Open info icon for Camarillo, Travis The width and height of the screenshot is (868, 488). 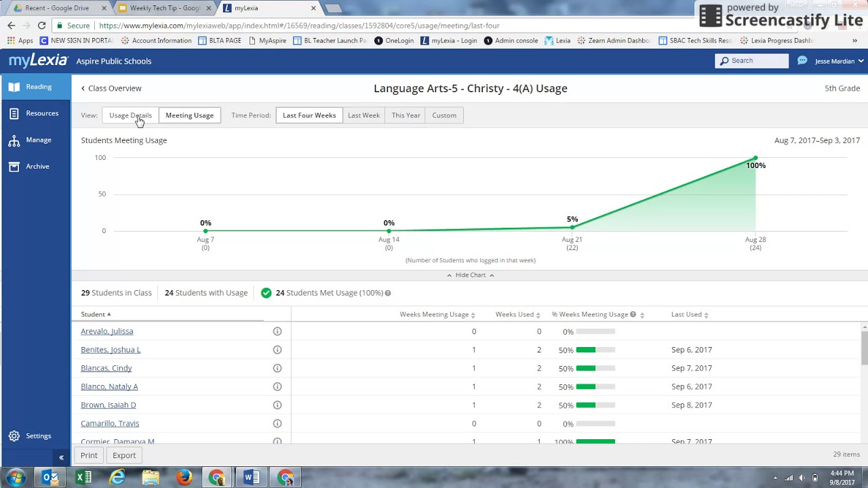[277, 424]
